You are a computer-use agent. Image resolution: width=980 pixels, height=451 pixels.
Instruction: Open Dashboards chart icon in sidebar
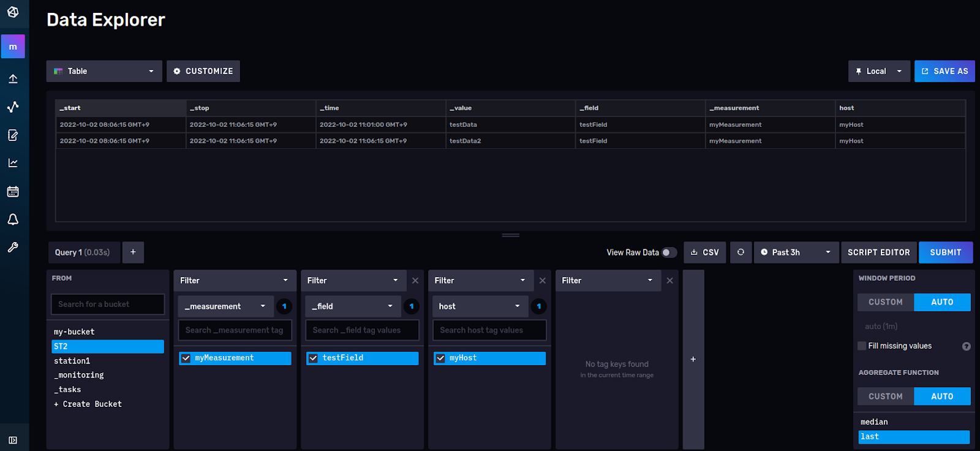(13, 163)
